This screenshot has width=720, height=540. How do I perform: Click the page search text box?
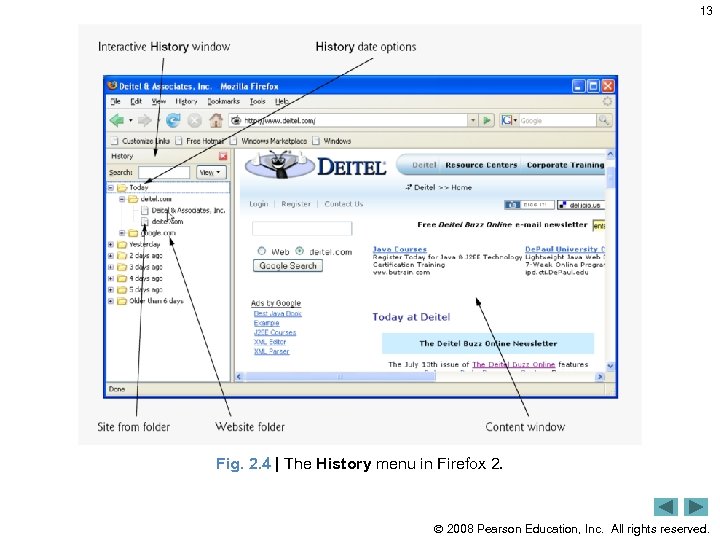[302, 228]
